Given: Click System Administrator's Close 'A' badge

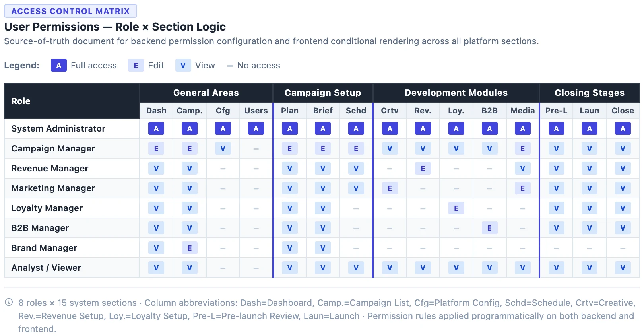Looking at the screenshot, I should pyautogui.click(x=623, y=128).
